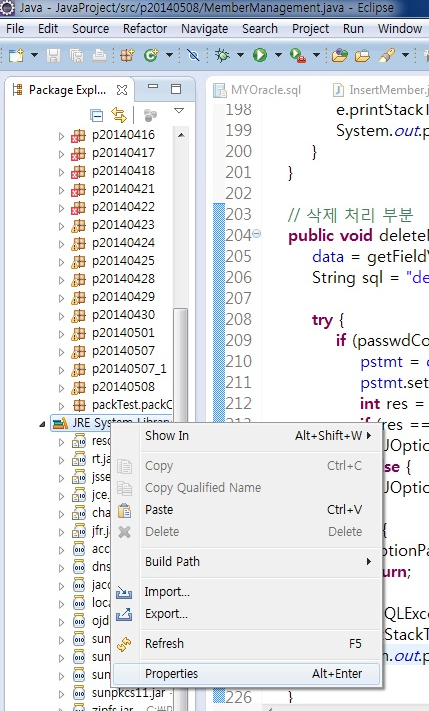429x711 pixels.
Task: Click the comment text on line 203
Action: pyautogui.click(x=351, y=214)
